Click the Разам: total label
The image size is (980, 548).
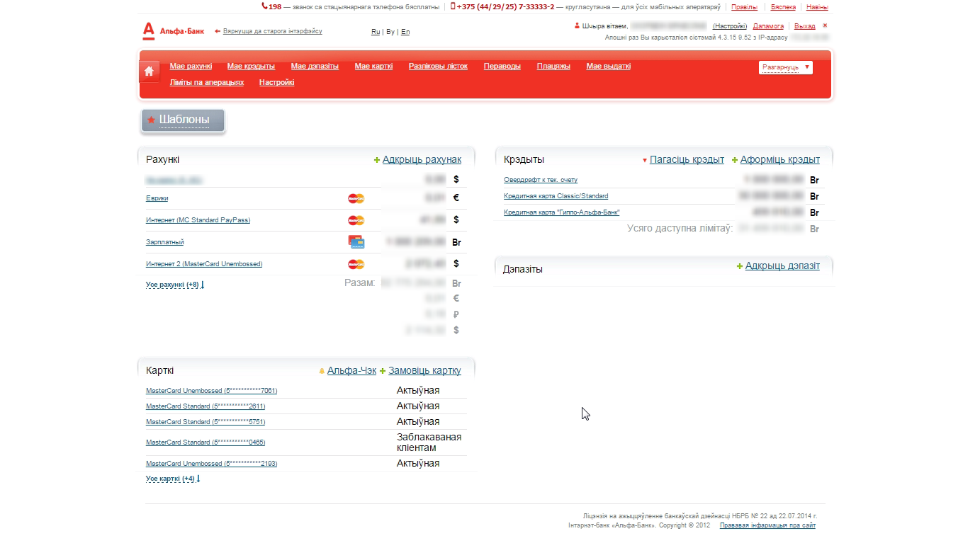[x=360, y=282]
